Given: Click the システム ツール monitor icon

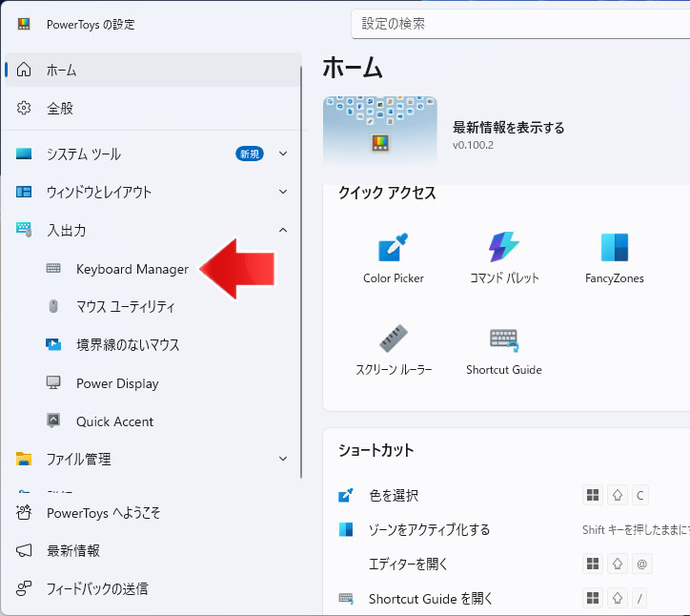Looking at the screenshot, I should point(24,154).
